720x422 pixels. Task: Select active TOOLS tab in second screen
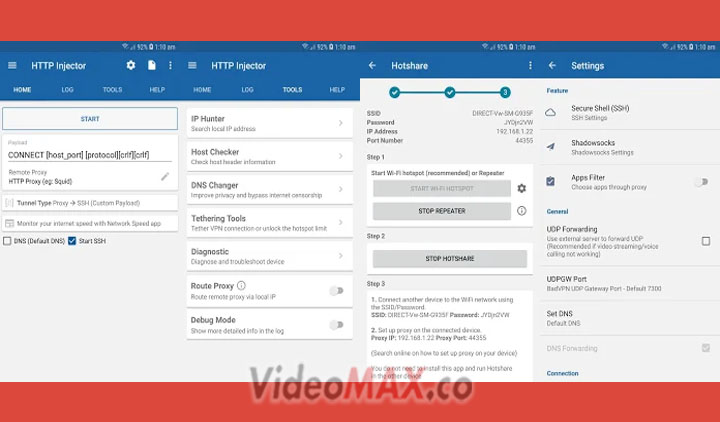tap(292, 90)
